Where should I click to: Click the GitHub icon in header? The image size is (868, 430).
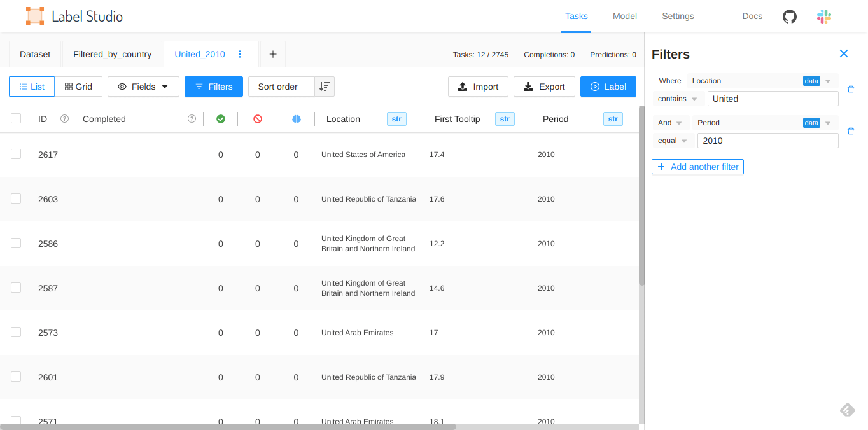click(x=789, y=17)
